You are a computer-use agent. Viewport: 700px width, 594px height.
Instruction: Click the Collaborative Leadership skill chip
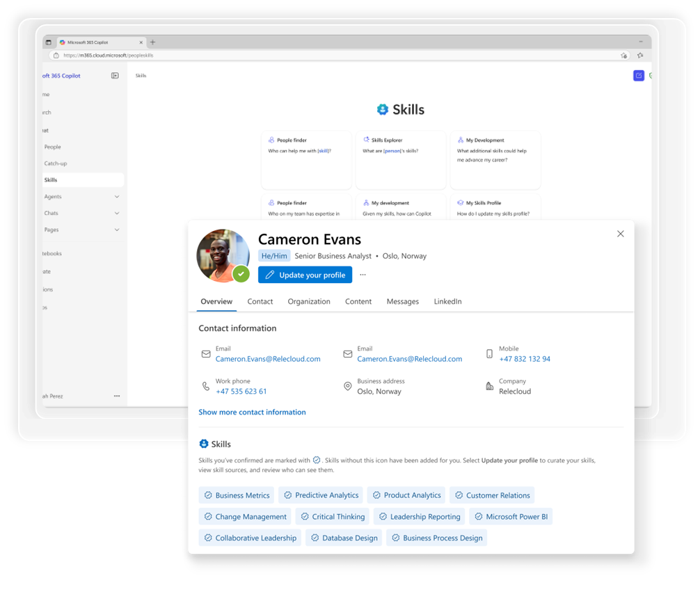[x=250, y=538]
